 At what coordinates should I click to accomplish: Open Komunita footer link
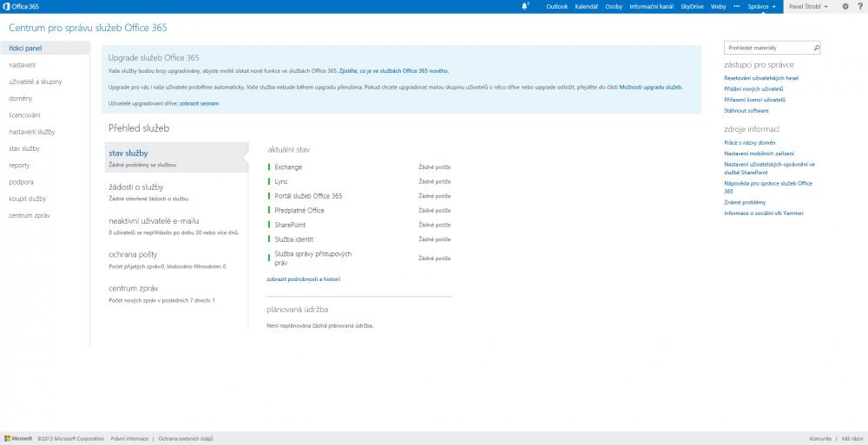820,438
